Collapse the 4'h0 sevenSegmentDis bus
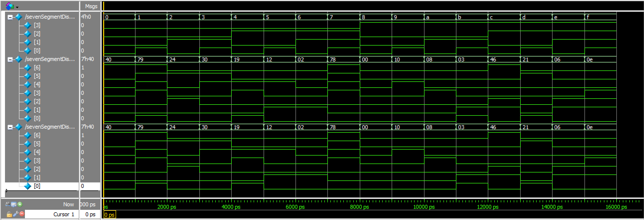 (10, 17)
